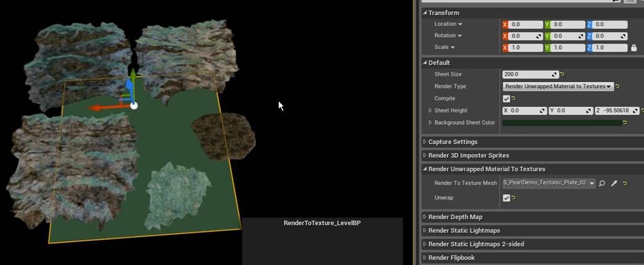Click the Background Sheet Color swatch

coord(562,123)
